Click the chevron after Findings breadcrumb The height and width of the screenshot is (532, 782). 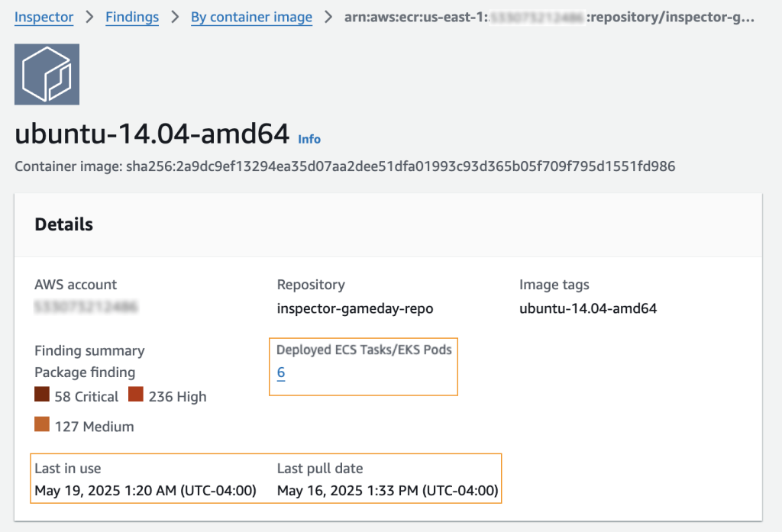tap(175, 17)
